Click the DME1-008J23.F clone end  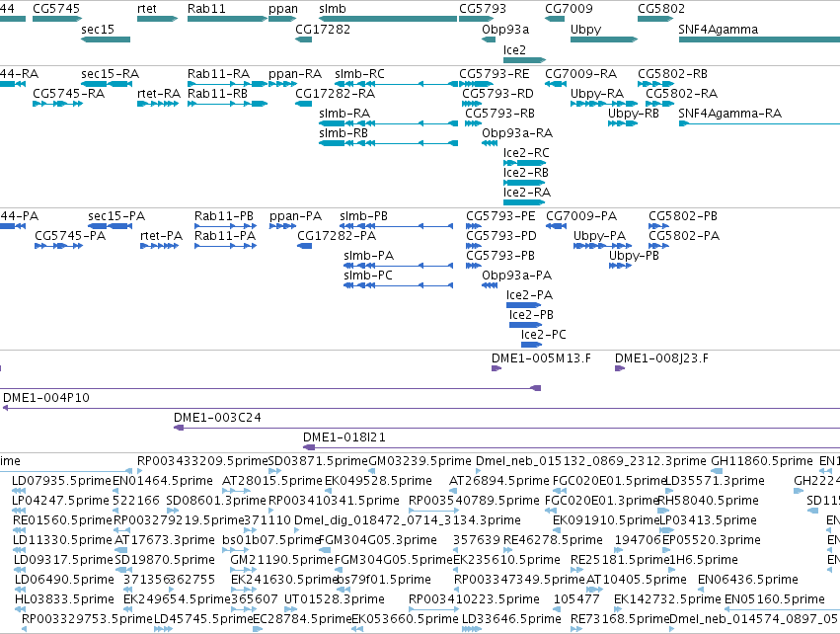(620, 368)
